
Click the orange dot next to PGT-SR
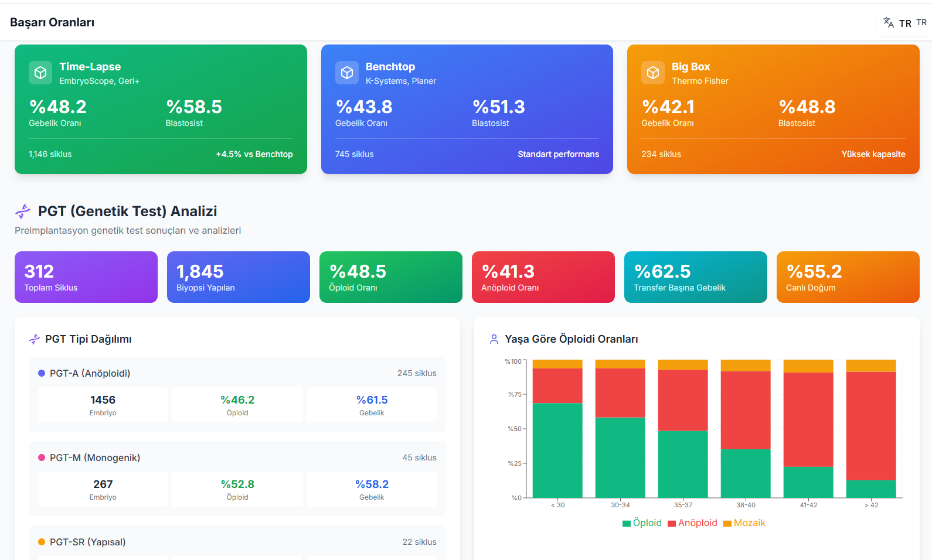coord(42,542)
